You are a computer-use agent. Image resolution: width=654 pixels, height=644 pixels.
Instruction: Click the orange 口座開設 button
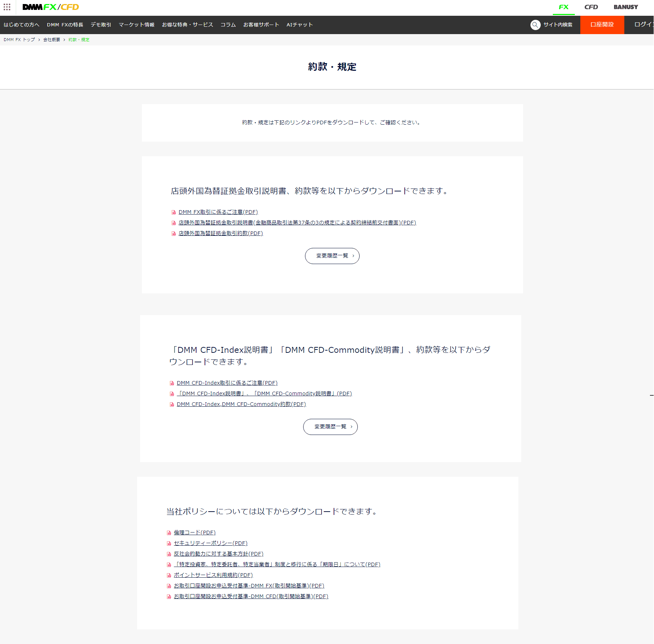(x=602, y=25)
